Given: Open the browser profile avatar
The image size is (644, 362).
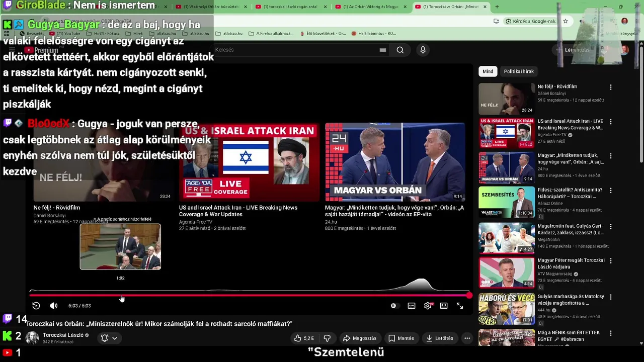Looking at the screenshot, I should [x=624, y=21].
